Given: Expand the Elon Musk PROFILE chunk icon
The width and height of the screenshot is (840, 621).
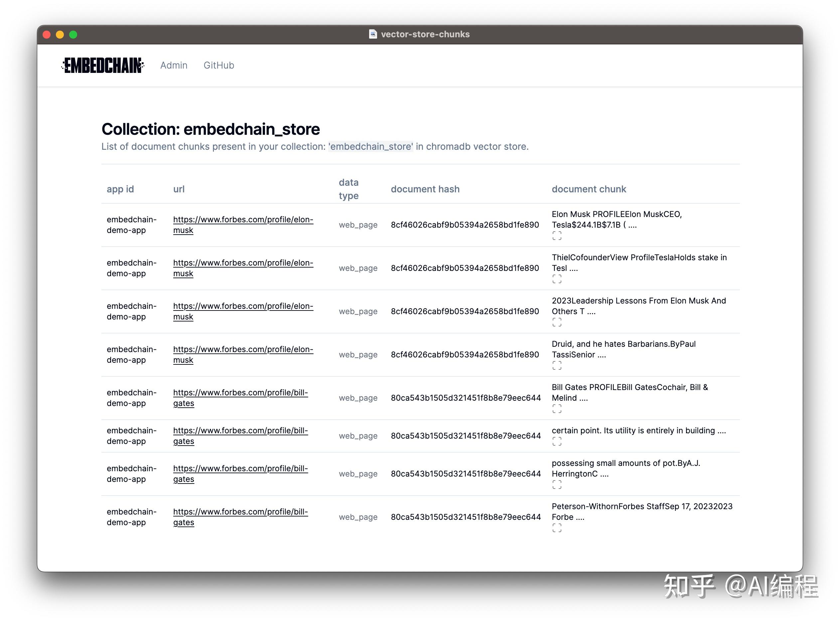Looking at the screenshot, I should pyautogui.click(x=557, y=236).
